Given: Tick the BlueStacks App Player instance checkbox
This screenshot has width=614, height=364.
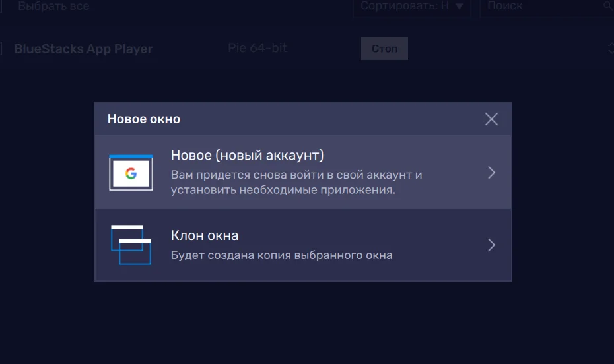Looking at the screenshot, I should pos(2,49).
